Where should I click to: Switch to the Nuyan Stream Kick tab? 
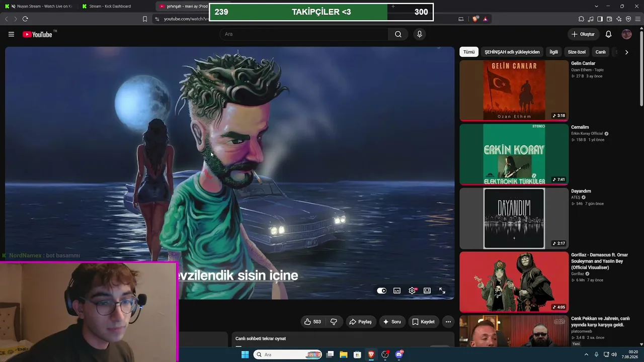tap(38, 6)
